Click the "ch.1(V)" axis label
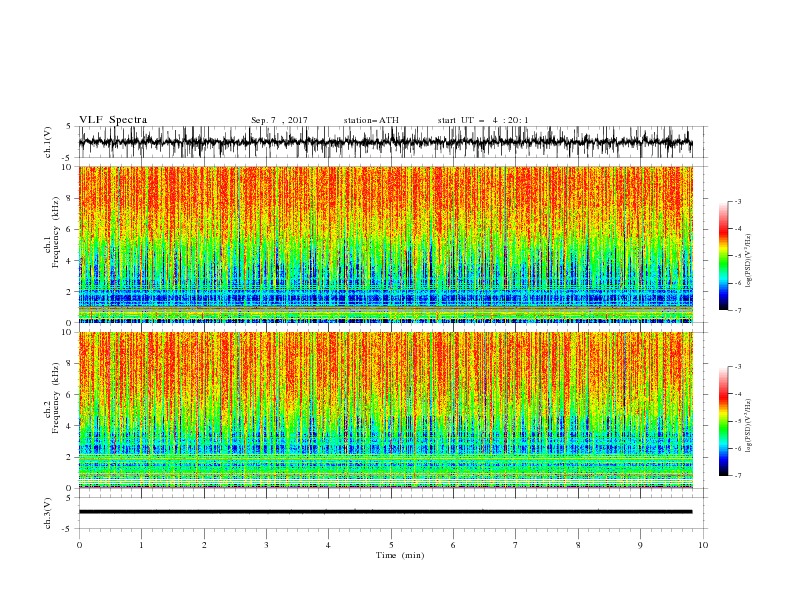The image size is (792, 612). [48, 142]
